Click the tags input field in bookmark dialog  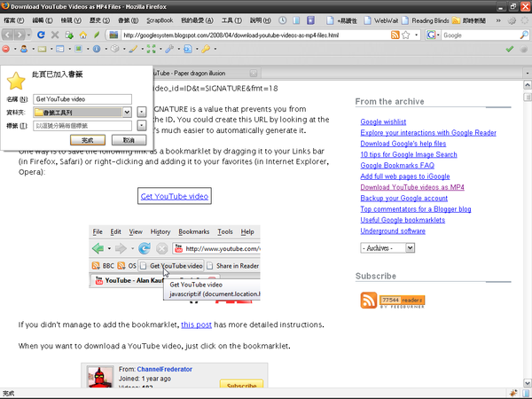point(82,126)
